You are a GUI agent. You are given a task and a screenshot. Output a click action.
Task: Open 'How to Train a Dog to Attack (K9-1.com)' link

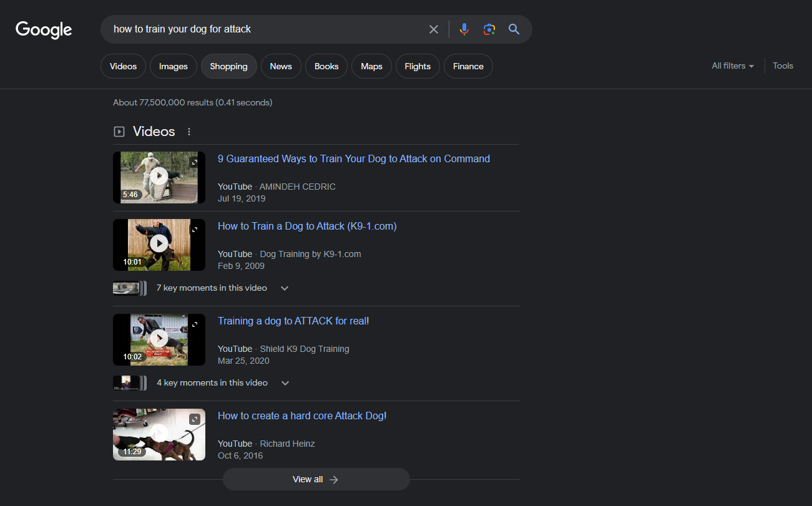click(307, 226)
